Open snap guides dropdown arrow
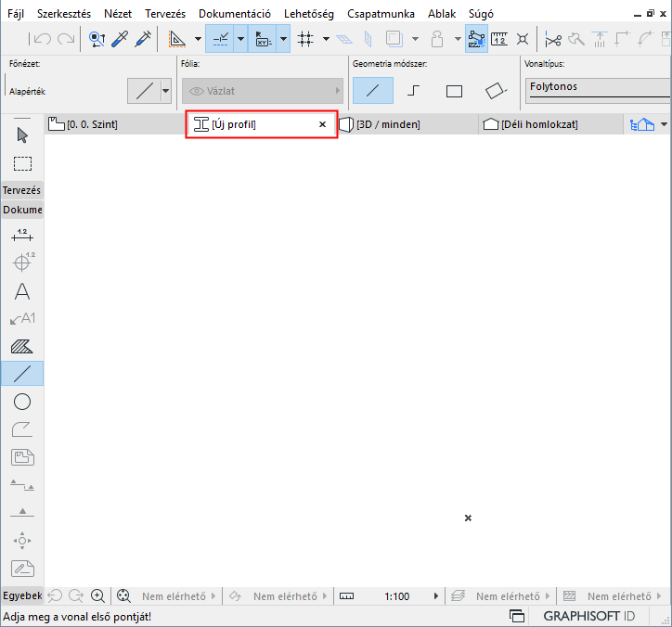The image size is (672, 627). click(240, 39)
